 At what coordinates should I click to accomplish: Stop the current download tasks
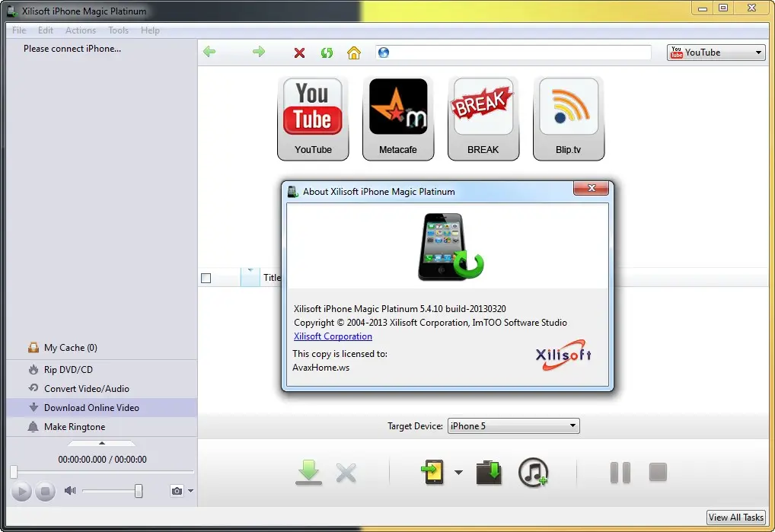tap(658, 472)
